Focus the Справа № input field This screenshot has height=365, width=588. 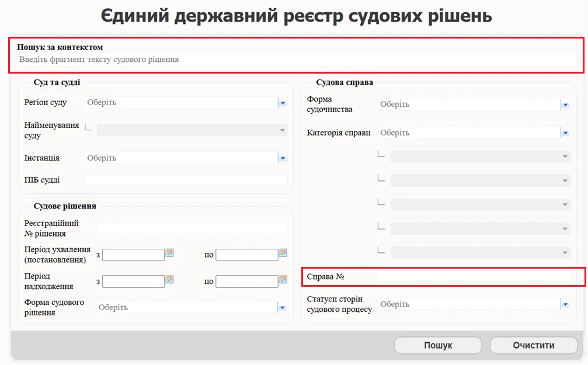474,276
